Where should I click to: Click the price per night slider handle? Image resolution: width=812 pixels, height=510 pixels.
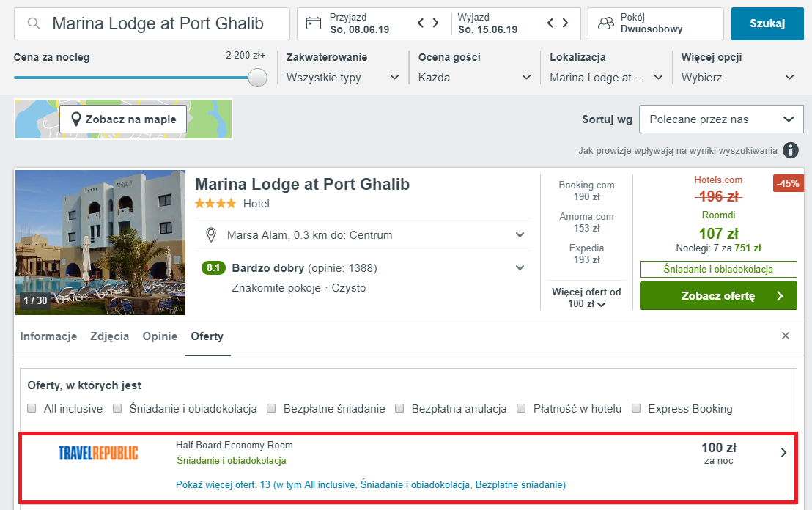pyautogui.click(x=257, y=78)
